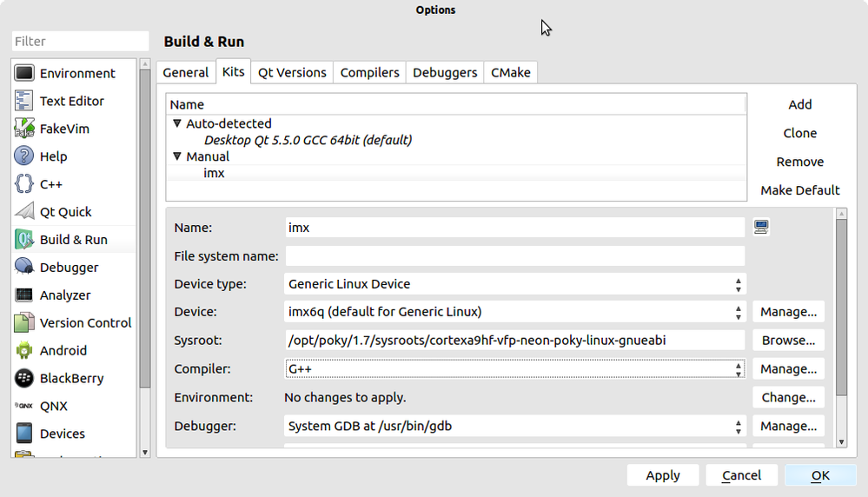Open the Android settings icon
The width and height of the screenshot is (868, 497).
[x=24, y=351]
